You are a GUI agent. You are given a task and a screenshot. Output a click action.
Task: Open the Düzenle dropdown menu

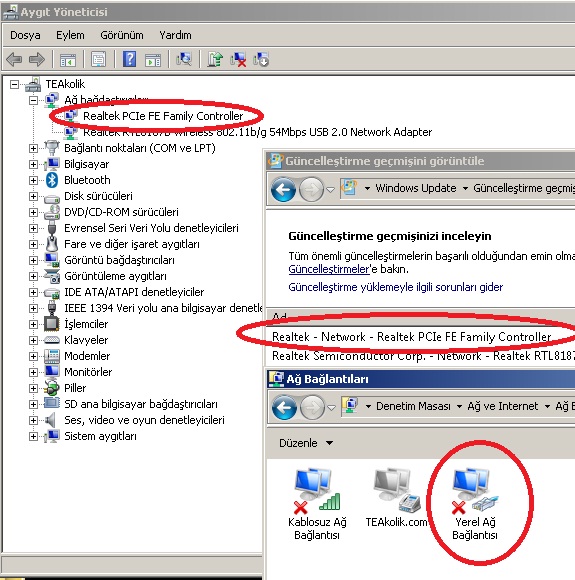[306, 443]
